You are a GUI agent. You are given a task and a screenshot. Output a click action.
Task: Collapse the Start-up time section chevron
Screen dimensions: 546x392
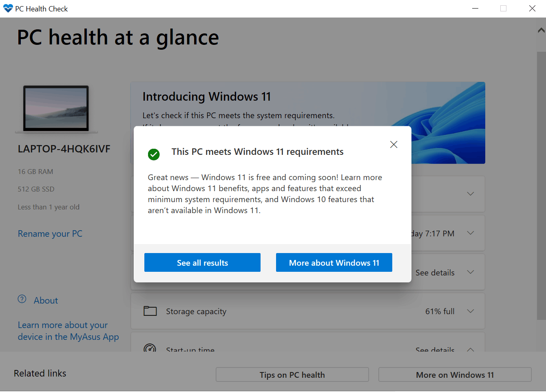tap(471, 349)
